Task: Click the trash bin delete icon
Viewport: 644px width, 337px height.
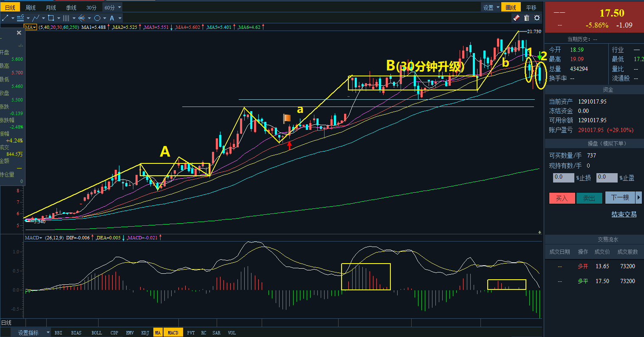Action: click(527, 18)
